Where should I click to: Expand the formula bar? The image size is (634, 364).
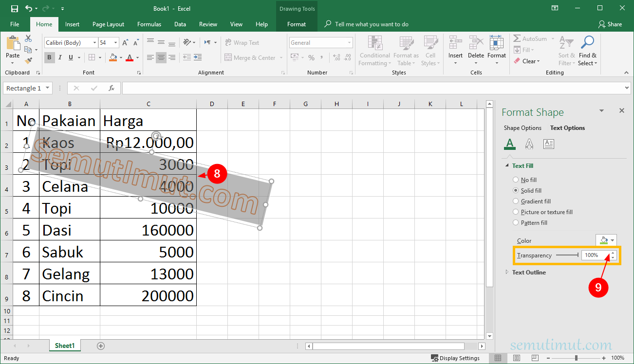click(x=627, y=88)
